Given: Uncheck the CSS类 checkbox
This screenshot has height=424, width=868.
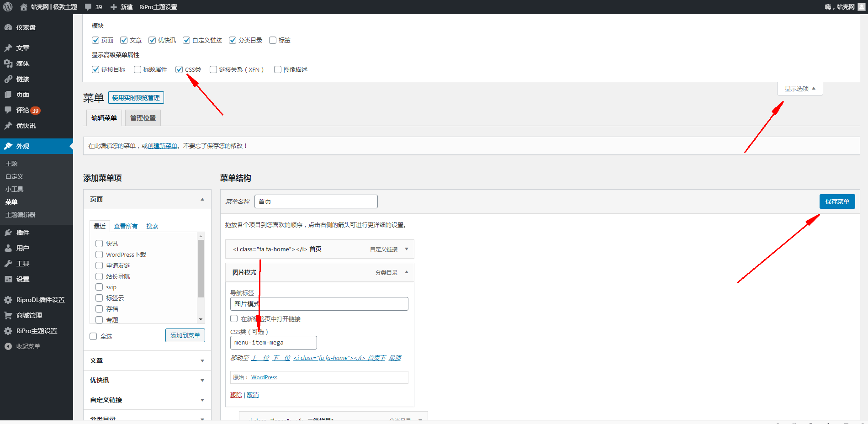Looking at the screenshot, I should pos(179,69).
